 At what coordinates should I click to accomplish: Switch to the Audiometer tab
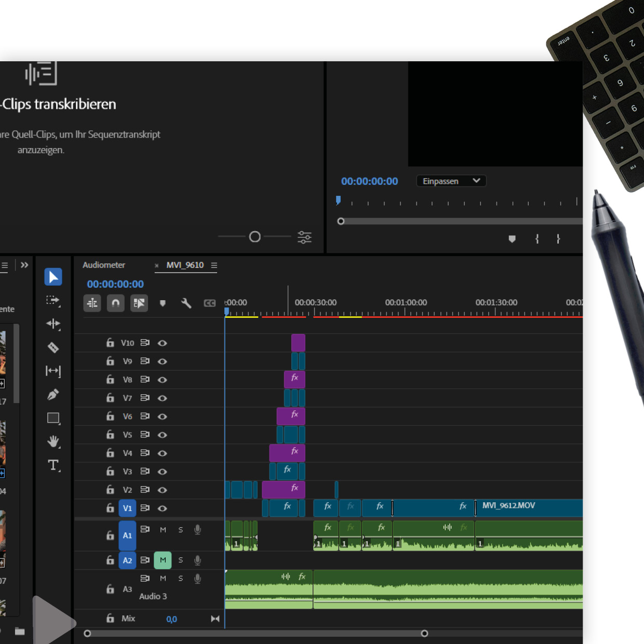104,265
